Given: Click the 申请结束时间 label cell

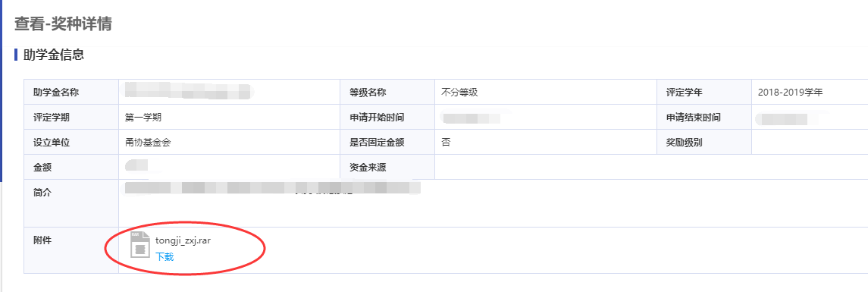Looking at the screenshot, I should click(x=705, y=118).
